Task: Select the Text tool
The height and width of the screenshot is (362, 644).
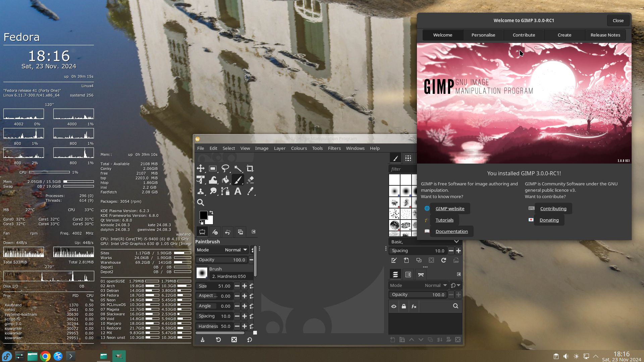Action: tap(238, 191)
